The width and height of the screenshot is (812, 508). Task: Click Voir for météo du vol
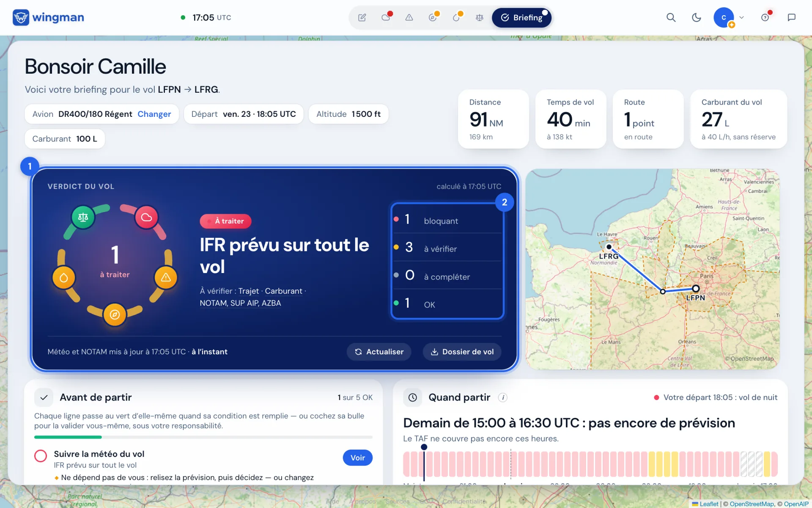(357, 458)
